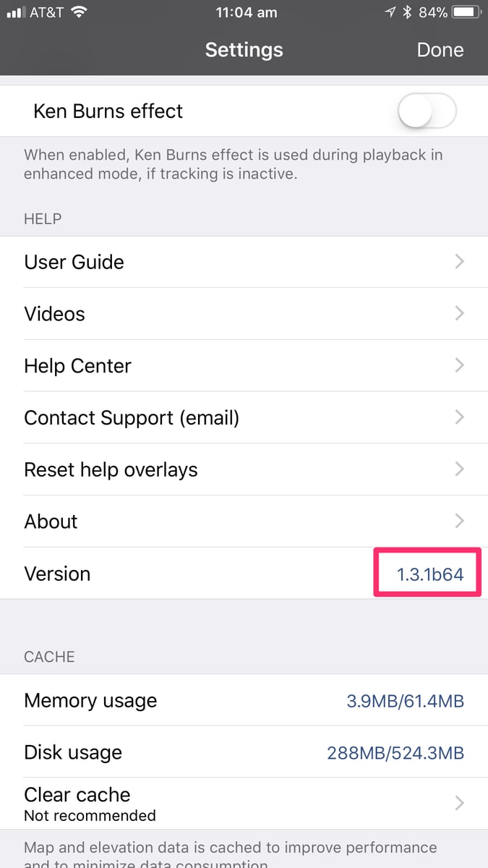
Task: Choose Reset help overlays
Action: pos(244,470)
